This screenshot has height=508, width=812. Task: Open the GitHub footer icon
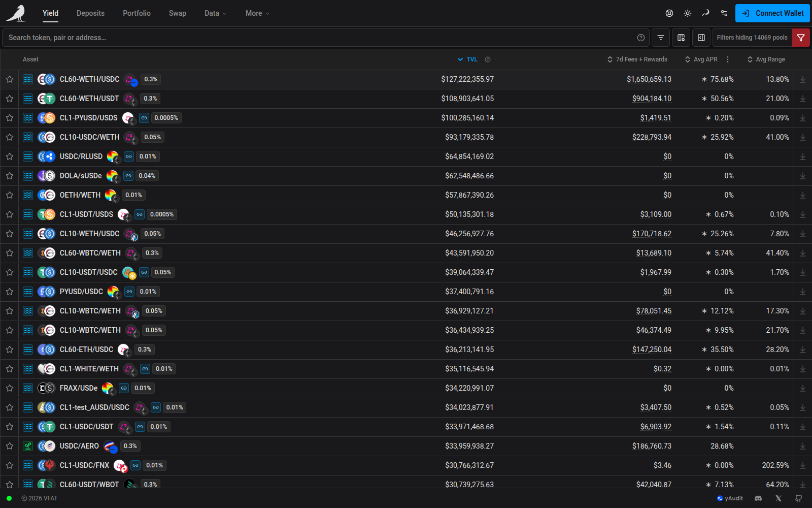799,498
